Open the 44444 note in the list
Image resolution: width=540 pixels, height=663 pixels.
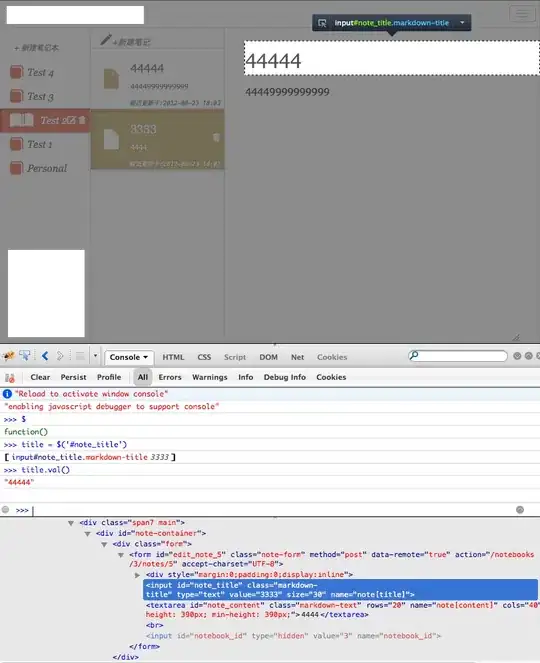click(x=157, y=80)
